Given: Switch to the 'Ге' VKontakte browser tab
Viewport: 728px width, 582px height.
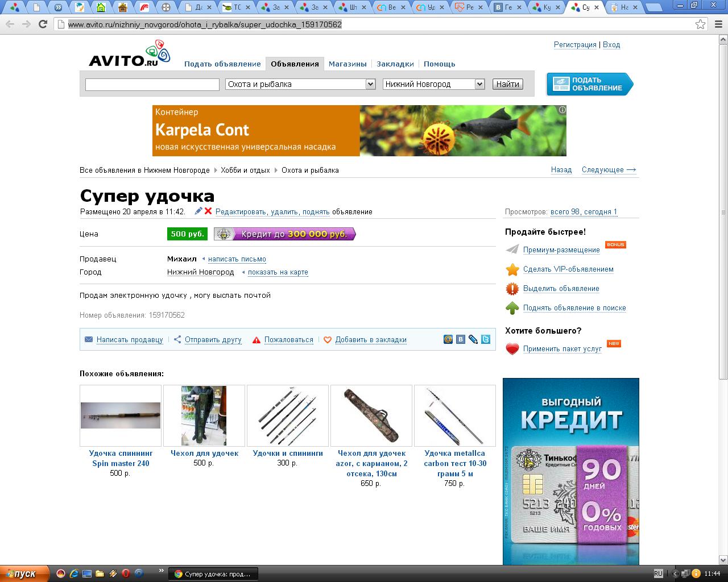Looking at the screenshot, I should (x=507, y=7).
